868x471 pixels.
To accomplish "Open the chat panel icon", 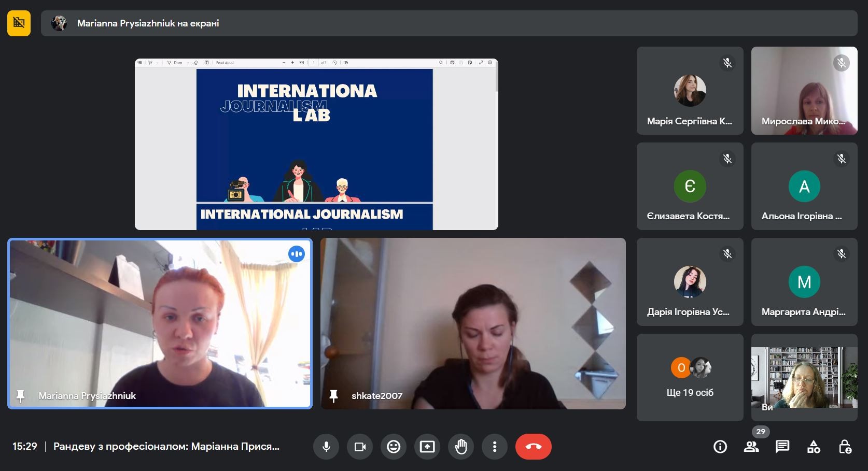I will point(782,447).
